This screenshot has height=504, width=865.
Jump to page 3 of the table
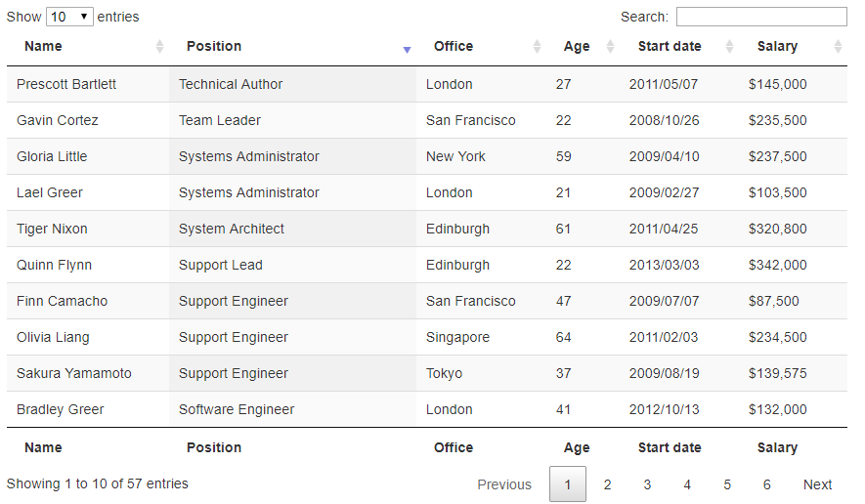coord(647,484)
